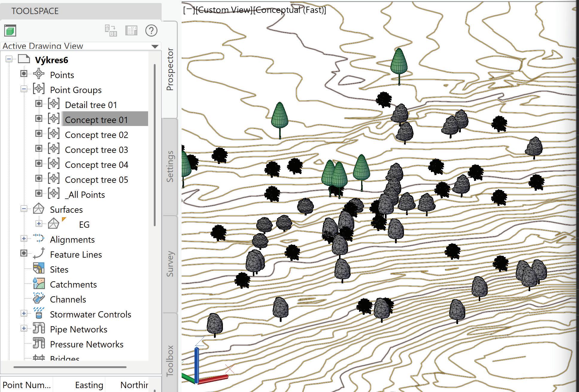This screenshot has width=579, height=392.
Task: Expand the Alignments tree node
Action: [x=24, y=238]
